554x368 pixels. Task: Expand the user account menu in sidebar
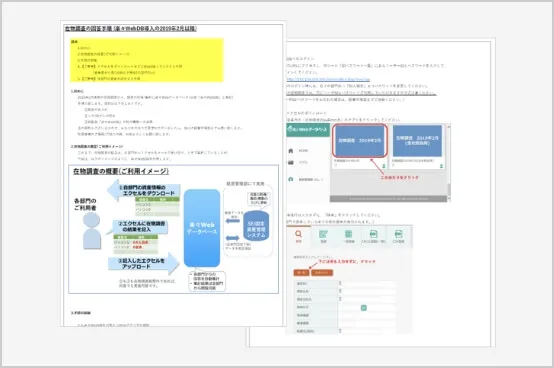click(306, 179)
